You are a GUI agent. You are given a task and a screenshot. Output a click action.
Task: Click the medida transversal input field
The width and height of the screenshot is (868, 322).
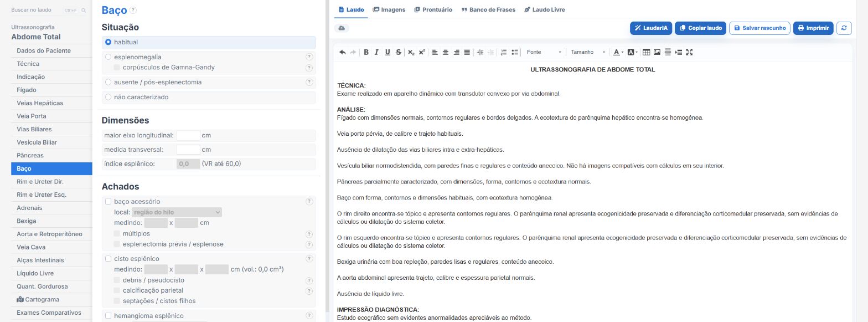(188, 150)
